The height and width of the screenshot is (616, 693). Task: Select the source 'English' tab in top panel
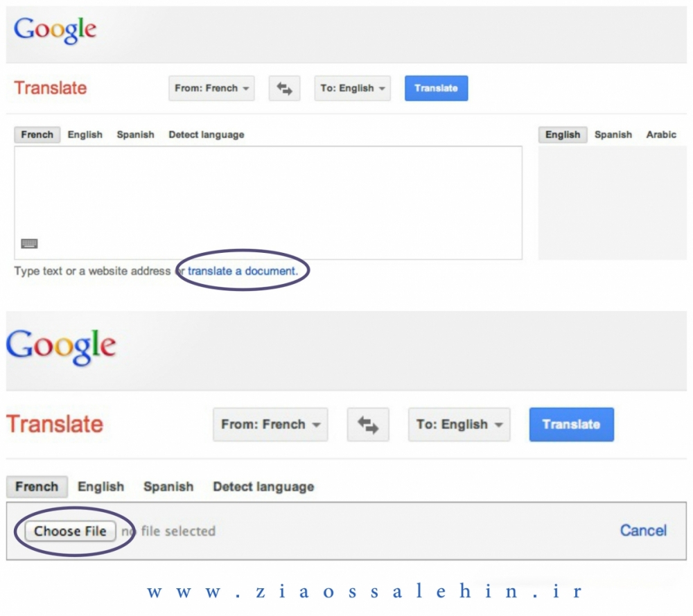(x=85, y=135)
